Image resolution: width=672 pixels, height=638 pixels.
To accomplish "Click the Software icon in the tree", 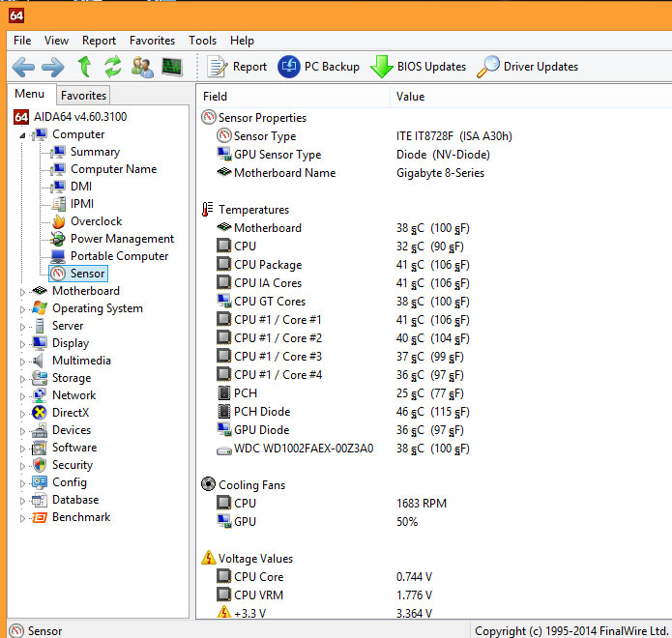I will pos(40,448).
